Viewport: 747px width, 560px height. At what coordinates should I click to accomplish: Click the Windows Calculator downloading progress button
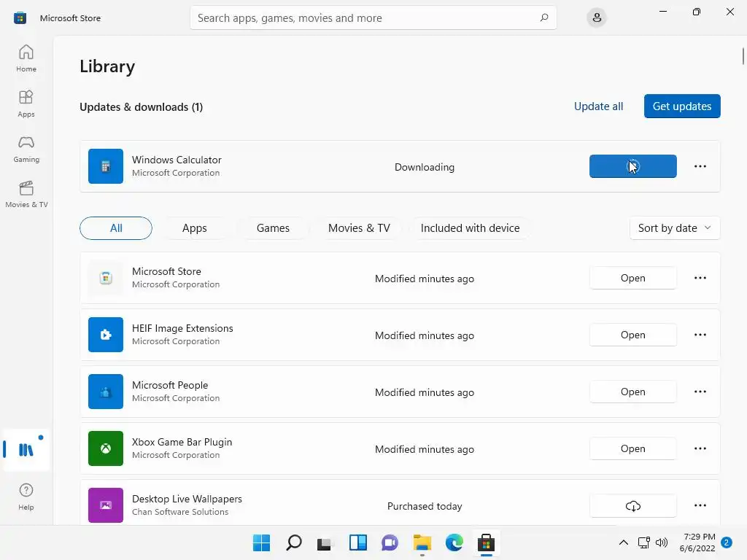[632, 166]
